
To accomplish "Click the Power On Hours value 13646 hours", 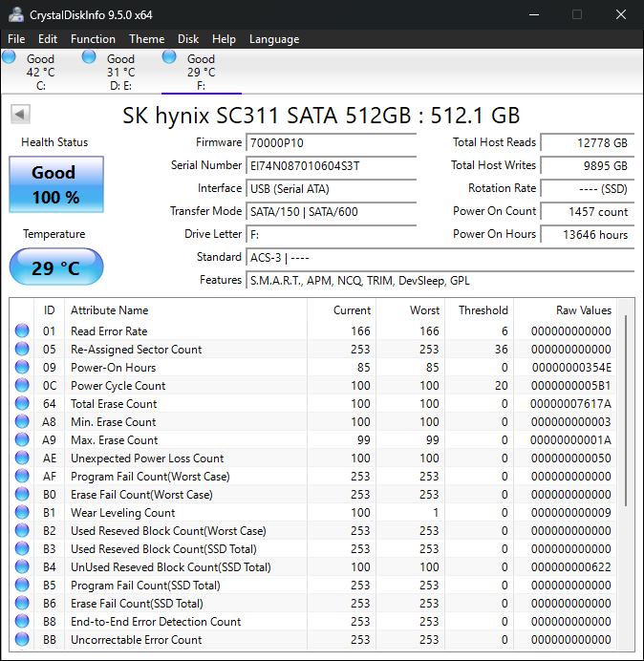I will coord(587,234).
